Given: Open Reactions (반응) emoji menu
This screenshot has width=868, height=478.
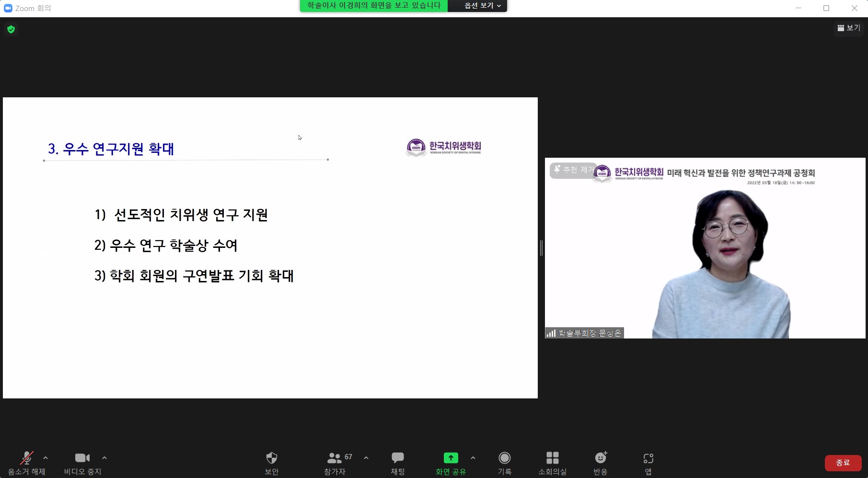Looking at the screenshot, I should [601, 458].
